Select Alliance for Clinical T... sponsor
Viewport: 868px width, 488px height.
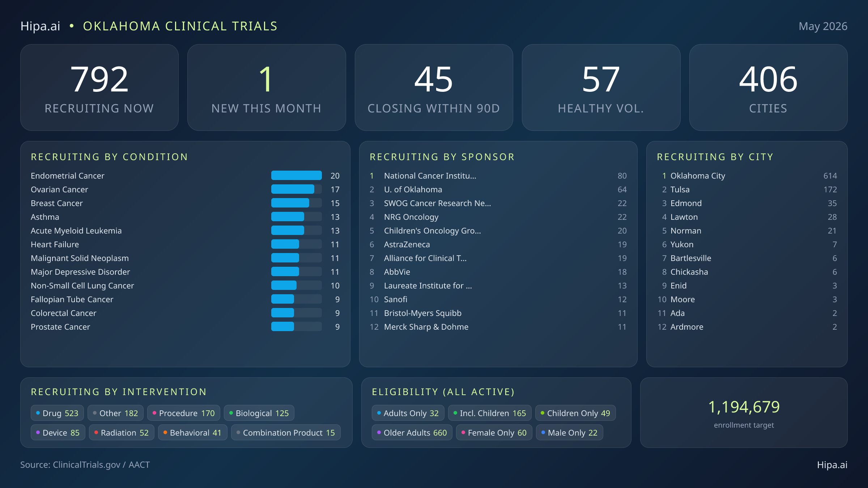[x=498, y=258]
